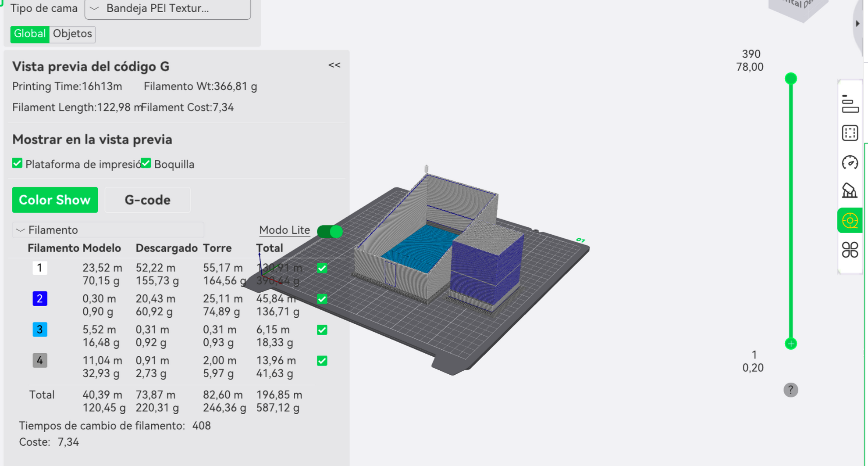Click the blue filament 2 color swatch
868x466 pixels.
point(40,299)
